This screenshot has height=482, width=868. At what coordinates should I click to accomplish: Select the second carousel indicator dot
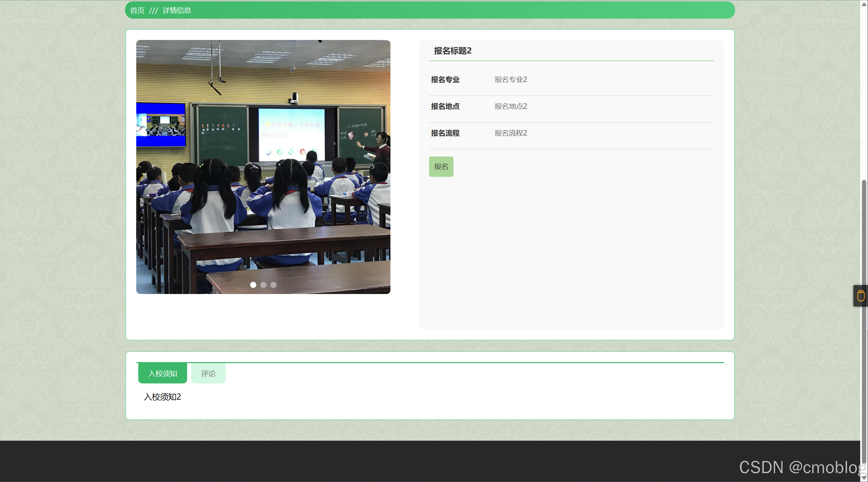click(263, 285)
